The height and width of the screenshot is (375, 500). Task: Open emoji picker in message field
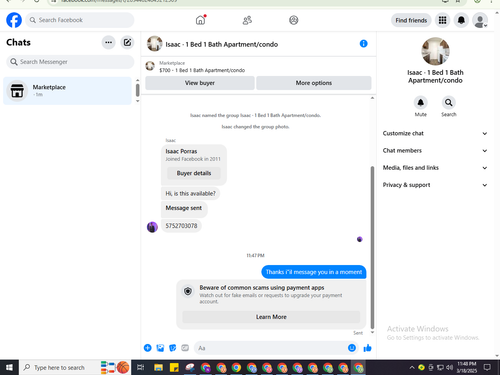coord(352,348)
